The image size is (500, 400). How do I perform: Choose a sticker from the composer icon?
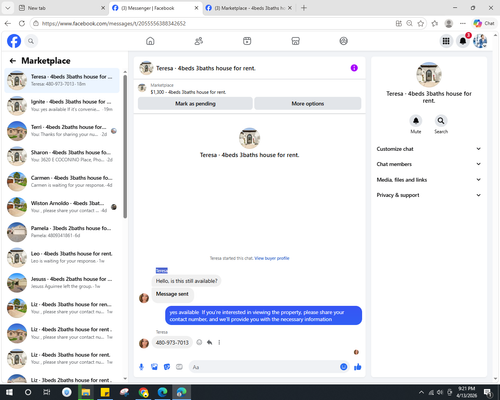tap(167, 367)
